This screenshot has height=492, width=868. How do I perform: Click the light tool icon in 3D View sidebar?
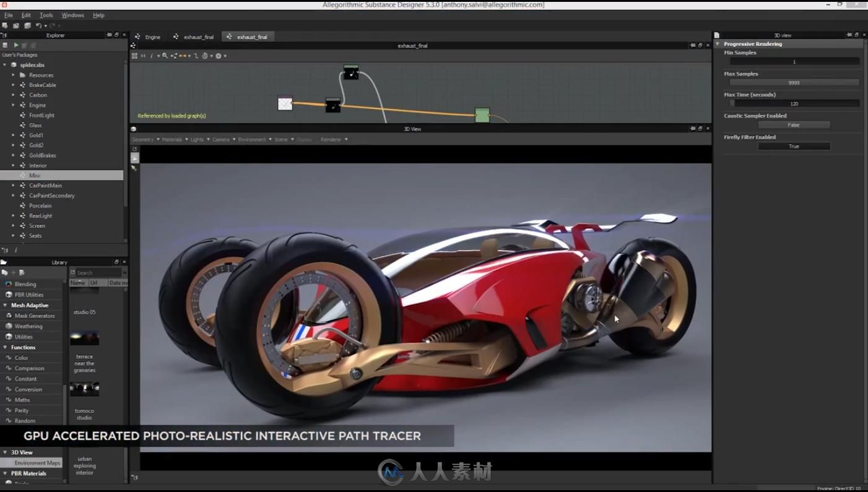tap(134, 168)
